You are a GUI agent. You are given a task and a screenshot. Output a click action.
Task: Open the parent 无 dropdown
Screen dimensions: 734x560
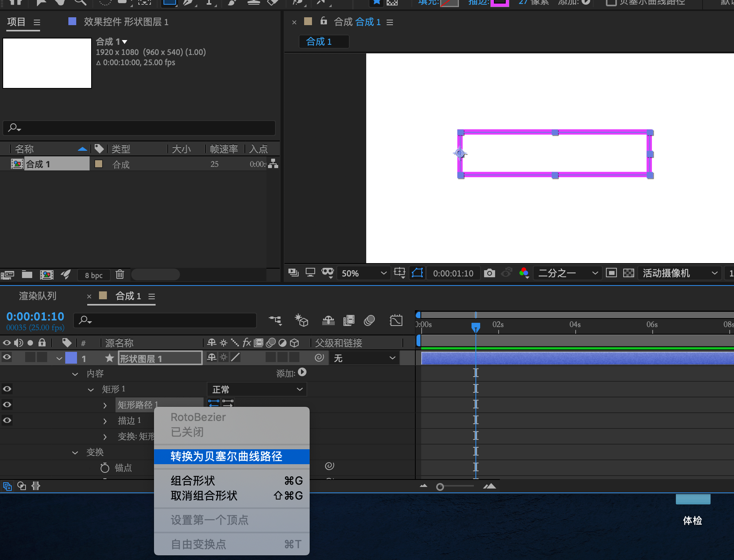coord(365,358)
